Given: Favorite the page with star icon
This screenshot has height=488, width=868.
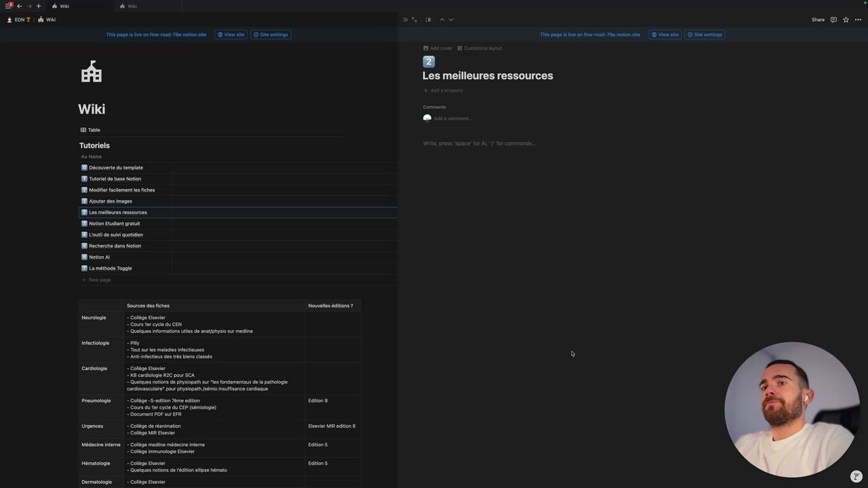Looking at the screenshot, I should click(x=846, y=20).
